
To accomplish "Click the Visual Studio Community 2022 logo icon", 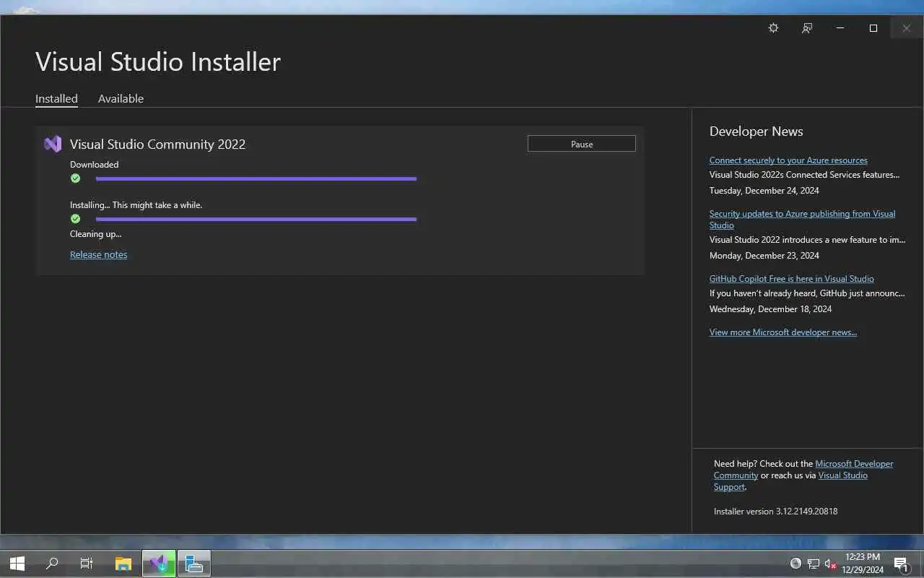I will pyautogui.click(x=53, y=144).
